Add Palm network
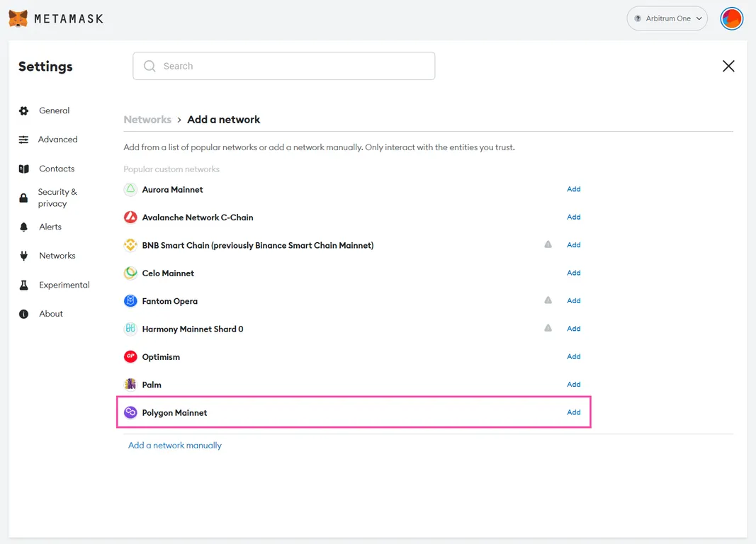The width and height of the screenshot is (756, 544). click(x=573, y=385)
